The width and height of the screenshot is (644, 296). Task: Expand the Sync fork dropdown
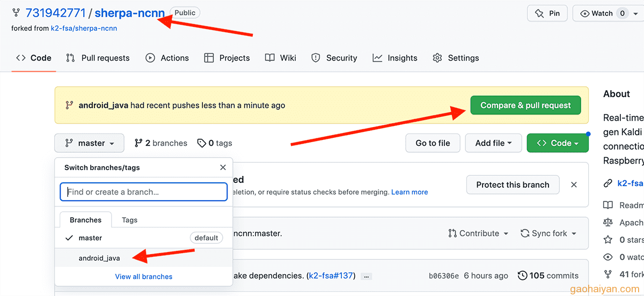[x=548, y=233]
